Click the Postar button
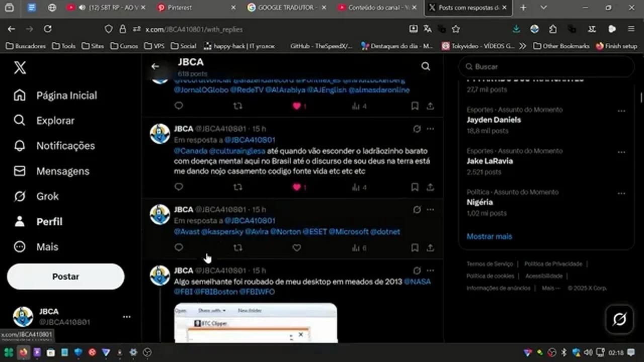Viewport: 644px width, 362px height. pyautogui.click(x=65, y=277)
